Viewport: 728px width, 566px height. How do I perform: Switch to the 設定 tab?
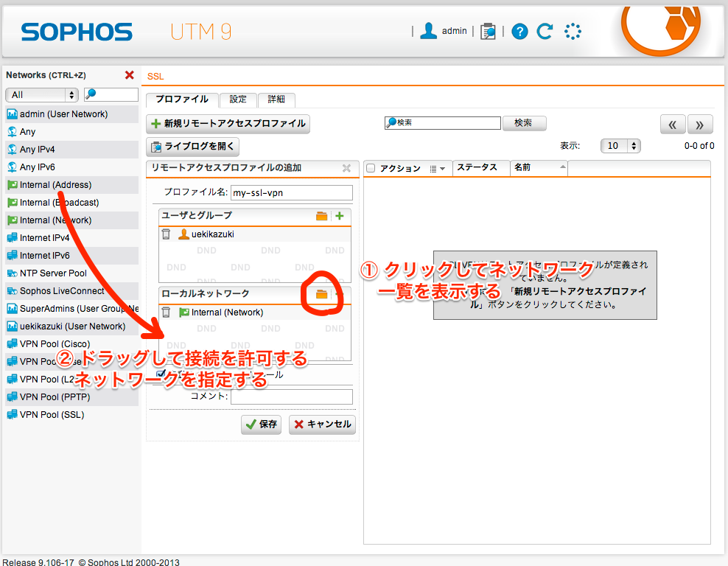[238, 99]
